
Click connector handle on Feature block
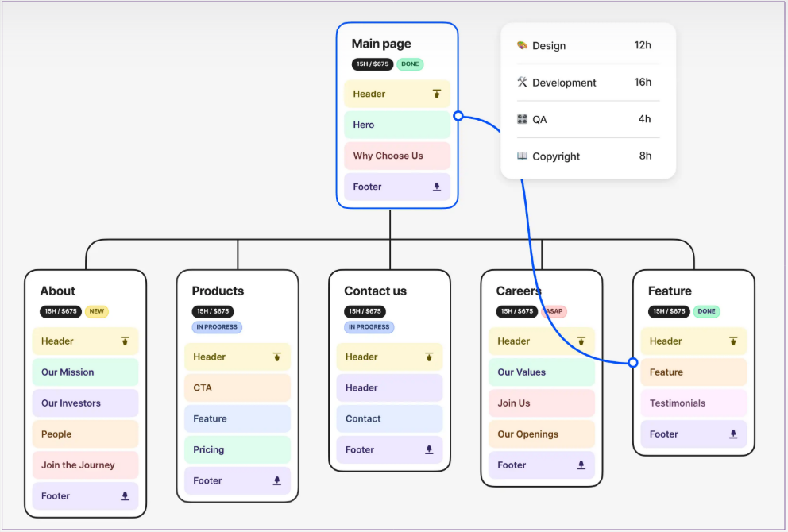[633, 362]
